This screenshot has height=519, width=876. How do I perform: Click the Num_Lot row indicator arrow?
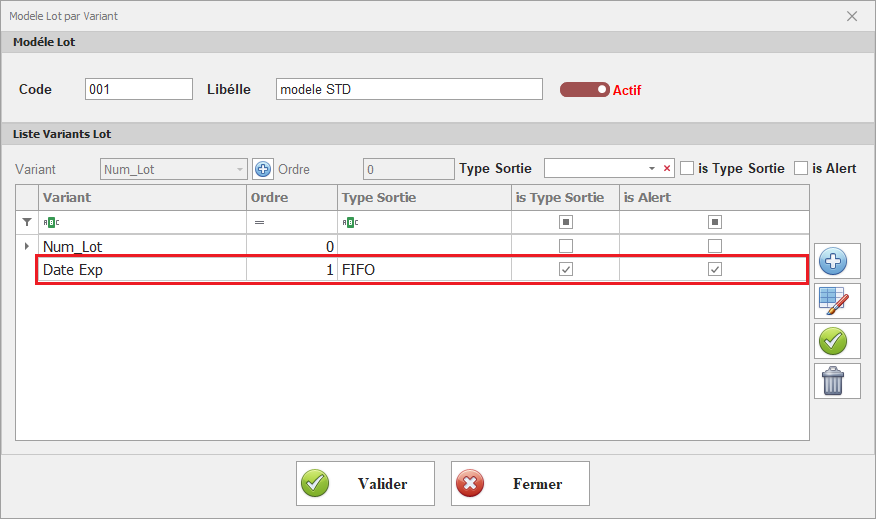27,246
